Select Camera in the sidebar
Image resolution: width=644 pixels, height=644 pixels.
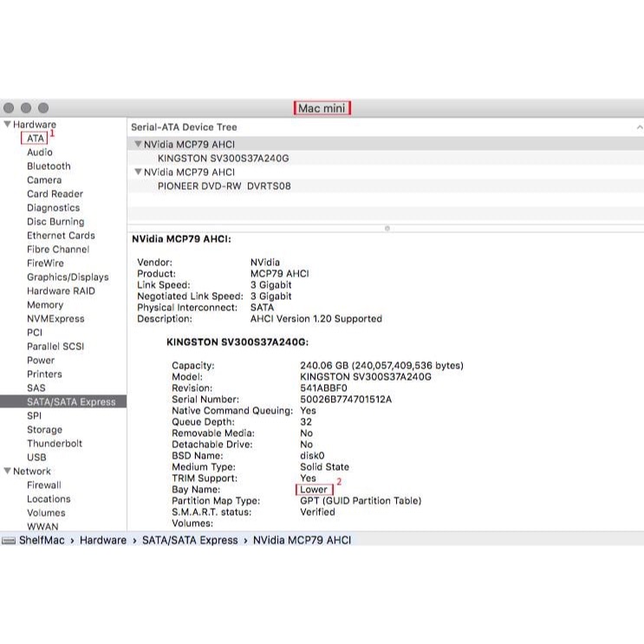coord(44,180)
